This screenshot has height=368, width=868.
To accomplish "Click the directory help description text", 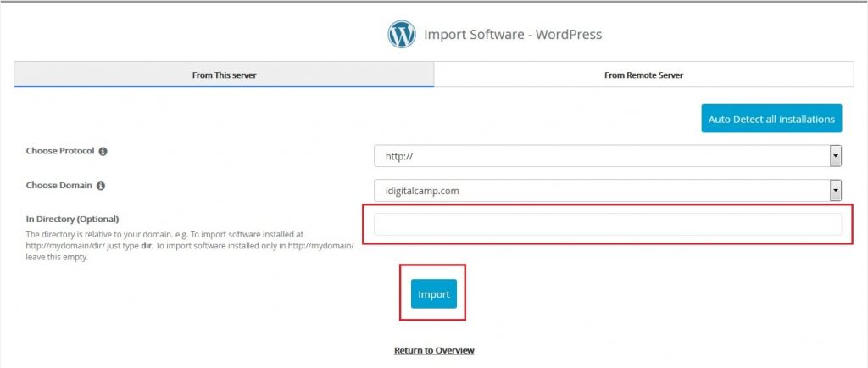I will 190,246.
